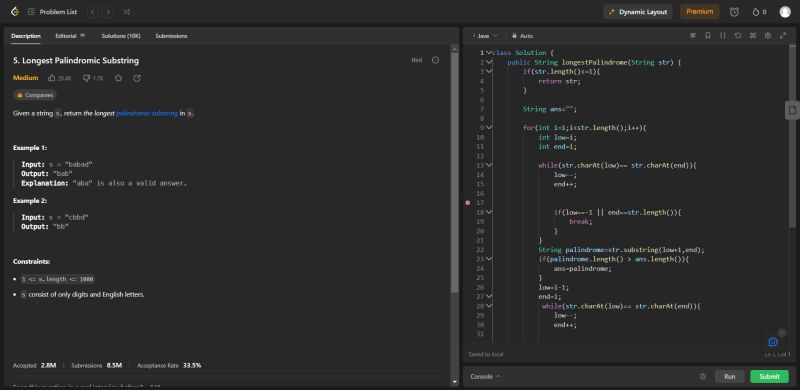
Task: Click the info circle next to Hint
Action: pos(435,60)
